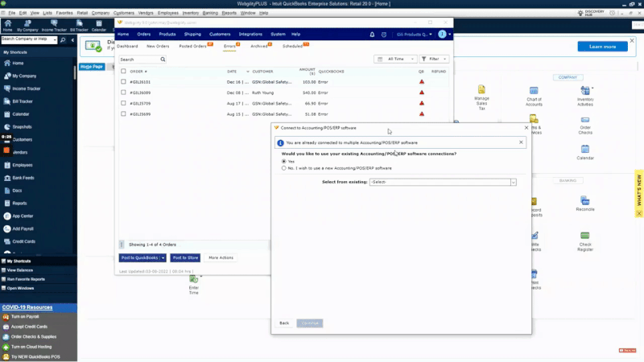This screenshot has width=644, height=362.
Task: Open Home icon in QuickBooks toolbar
Action: coord(8,26)
